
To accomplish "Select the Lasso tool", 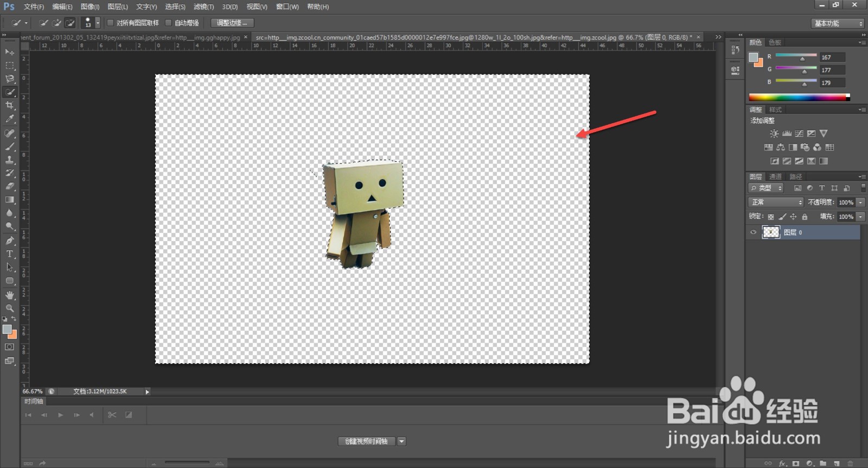I will (10, 79).
